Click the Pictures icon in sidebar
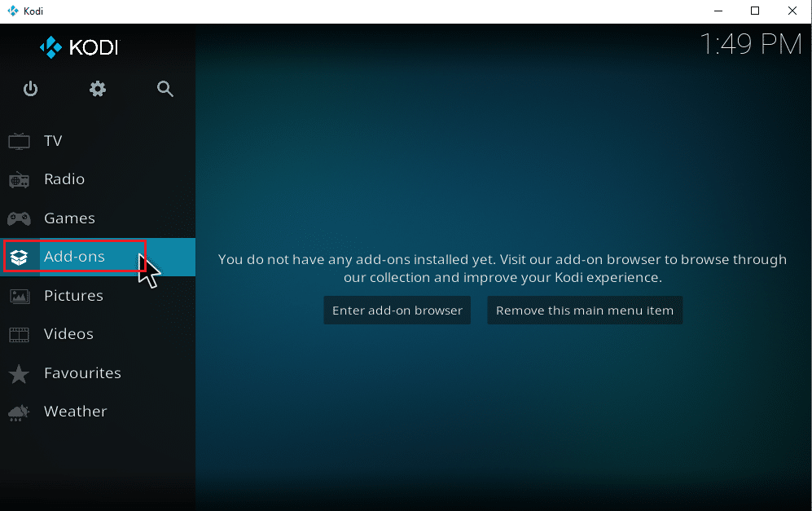The image size is (812, 511). (x=20, y=296)
